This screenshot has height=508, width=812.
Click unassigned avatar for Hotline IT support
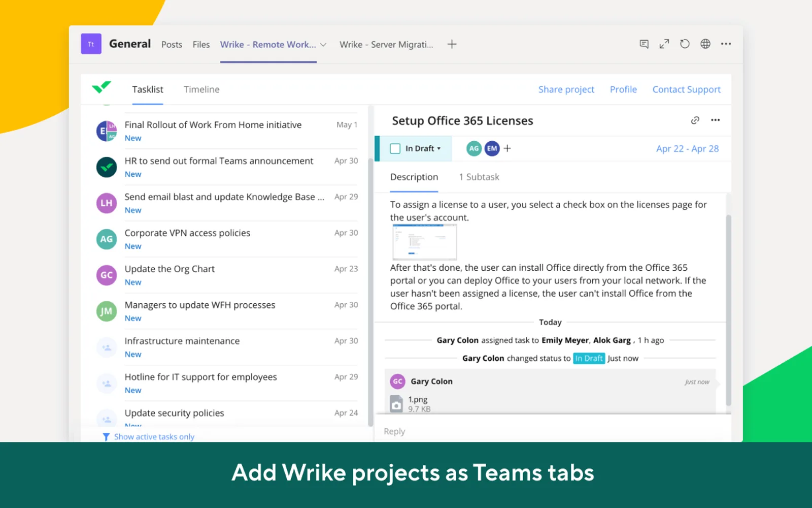click(x=107, y=384)
